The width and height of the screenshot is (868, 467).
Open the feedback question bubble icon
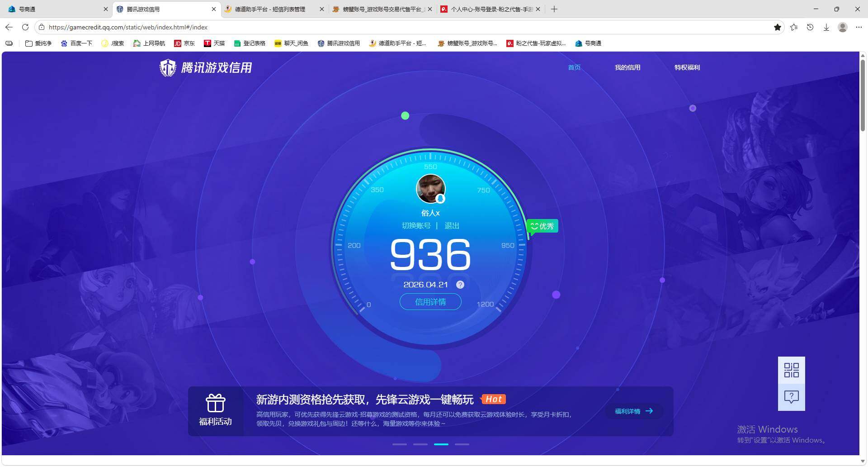[791, 397]
